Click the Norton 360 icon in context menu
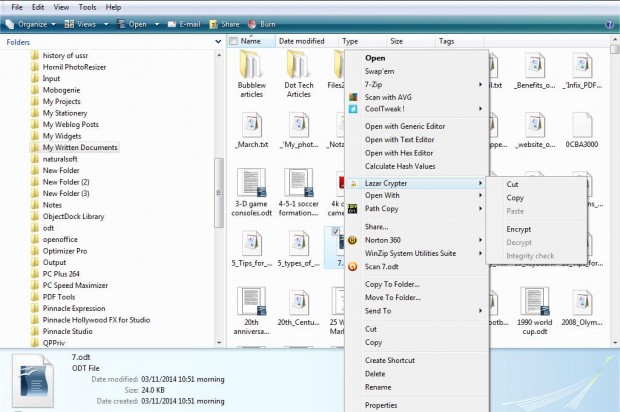The image size is (620, 412). click(352, 240)
